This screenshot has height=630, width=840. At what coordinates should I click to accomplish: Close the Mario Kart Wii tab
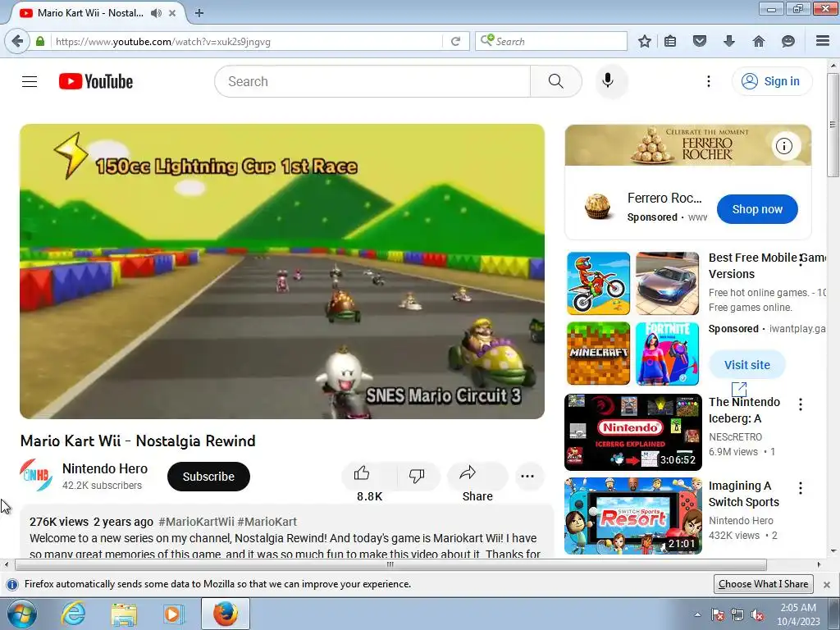(x=172, y=13)
